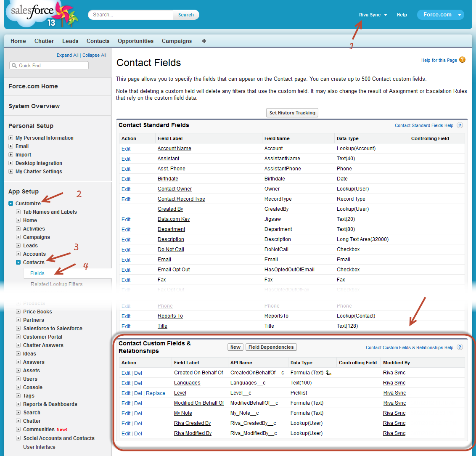Screen dimensions: 476x456
Task: Open System Overview in sidebar
Action: (x=34, y=106)
